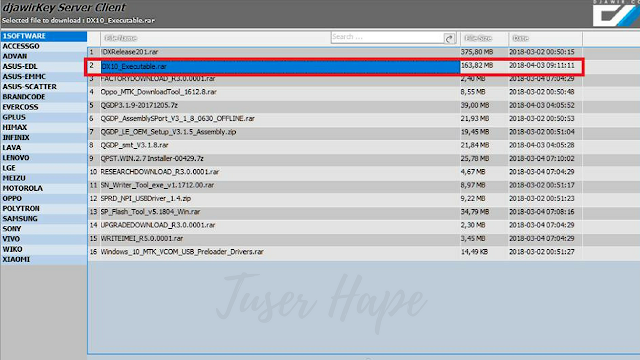
Task: Select file RESEARCHDOWNLOAD_R3.0.0001.rar
Action: 160,172
